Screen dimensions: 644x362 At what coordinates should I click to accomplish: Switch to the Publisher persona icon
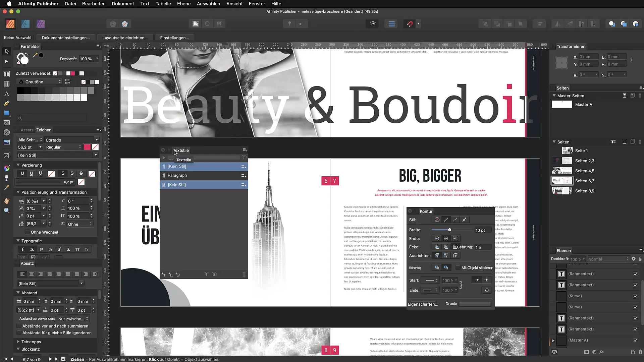(10, 24)
